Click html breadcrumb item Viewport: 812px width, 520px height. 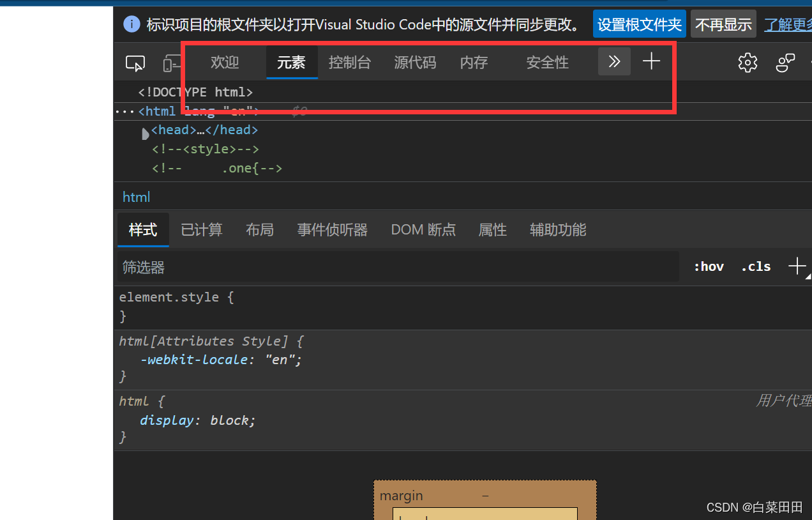tap(137, 197)
